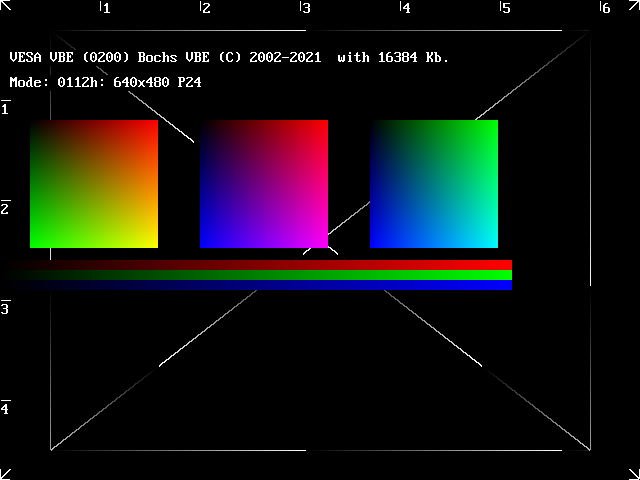This screenshot has height=480, width=640.
Task: Click the red-blue-magenta gradient square
Action: pos(264,184)
